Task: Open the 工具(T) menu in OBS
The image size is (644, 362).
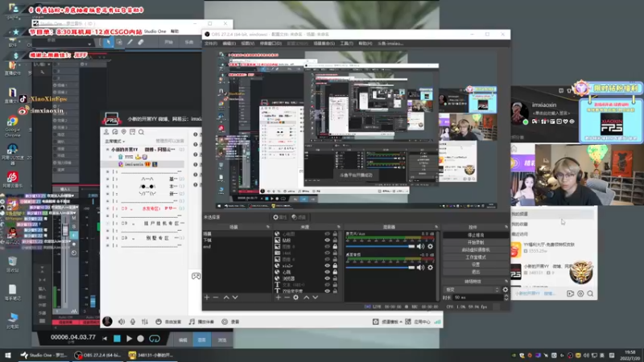Action: tap(347, 43)
